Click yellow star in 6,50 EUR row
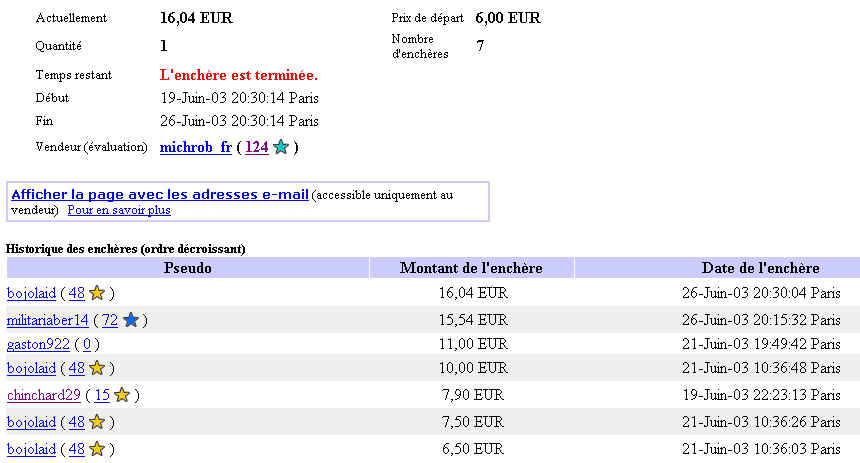860x463 pixels. tap(97, 449)
